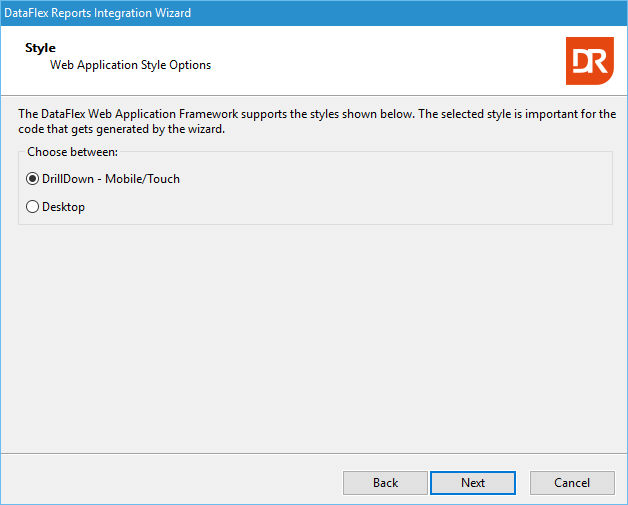Screen dimensions: 628x505
Task: Click the orange DR logo icon
Action: (x=590, y=61)
